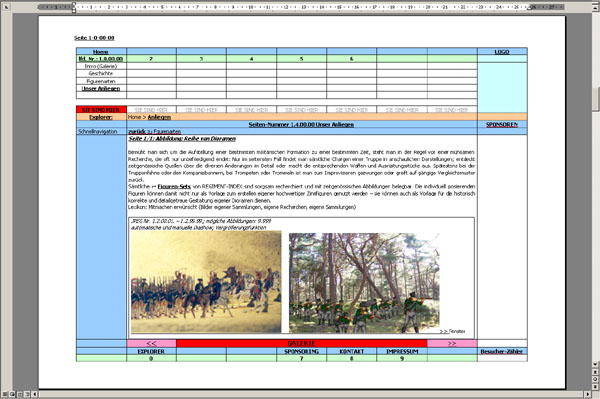The image size is (600, 399).
Task: Click the green footer cell numbered 0
Action: coord(151,358)
